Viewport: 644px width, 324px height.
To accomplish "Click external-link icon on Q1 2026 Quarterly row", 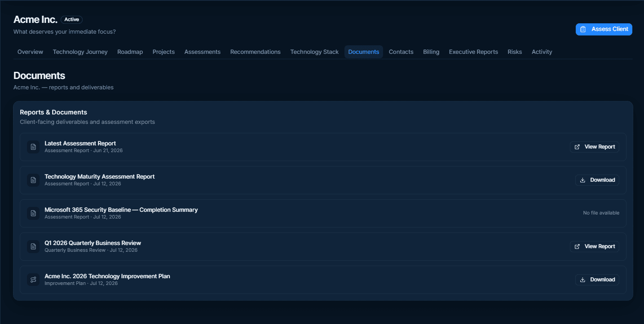I will [578, 246].
